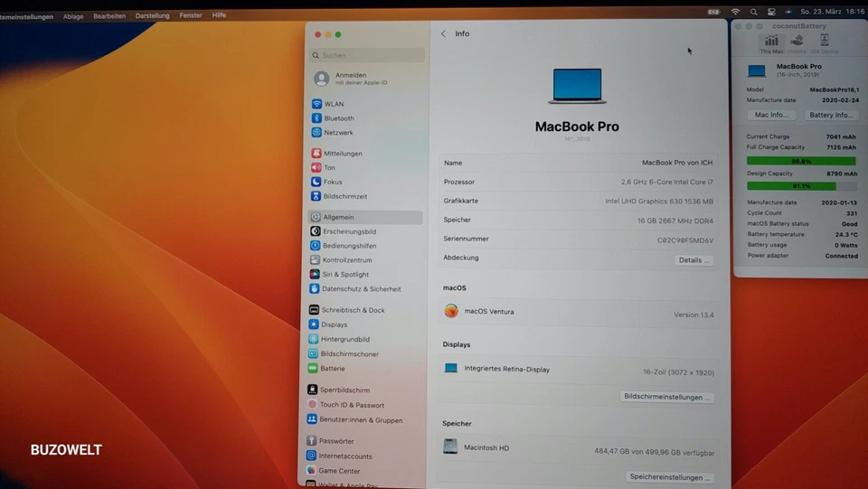Switch to History tab in coconutBattery
This screenshot has height=489, width=868.
coord(797,43)
